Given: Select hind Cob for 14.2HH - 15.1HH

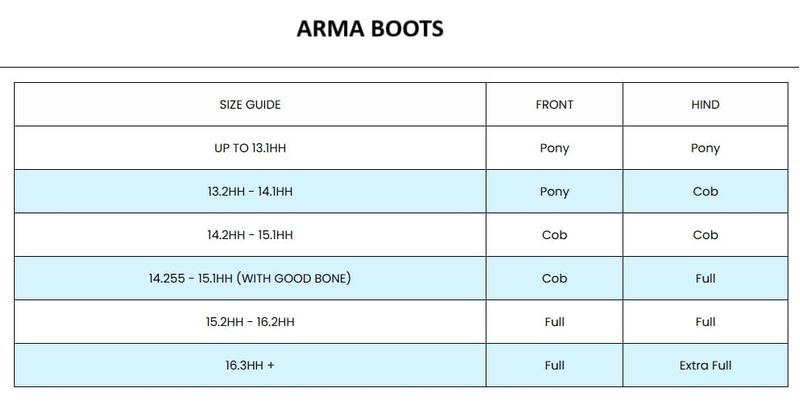Looking at the screenshot, I should coord(705,235).
